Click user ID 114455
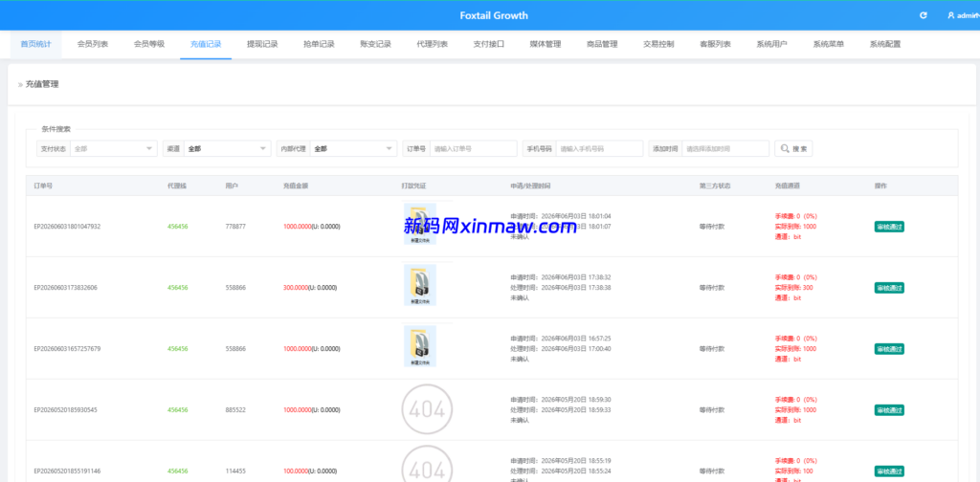Viewport: 980px width, 482px height. pyautogui.click(x=235, y=471)
